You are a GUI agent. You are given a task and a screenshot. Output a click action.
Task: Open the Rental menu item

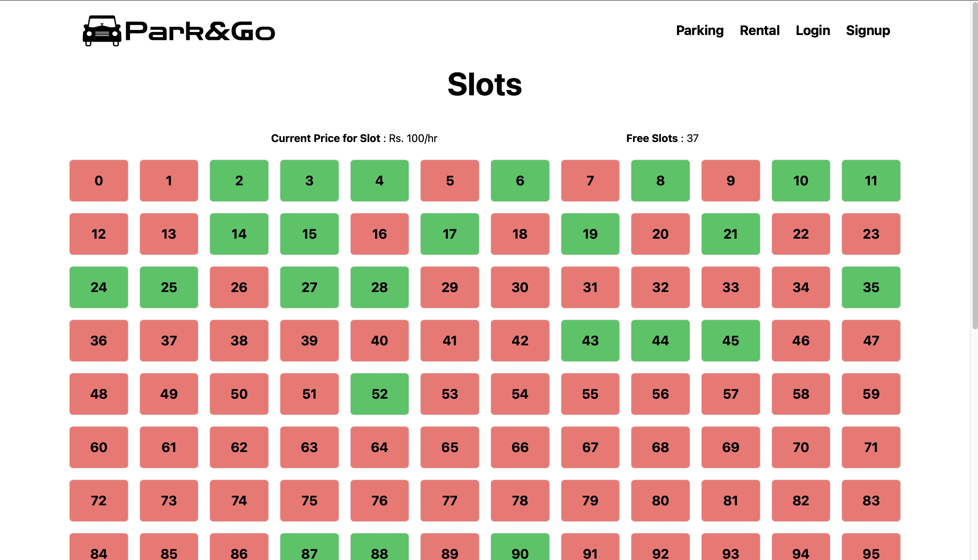click(x=760, y=31)
